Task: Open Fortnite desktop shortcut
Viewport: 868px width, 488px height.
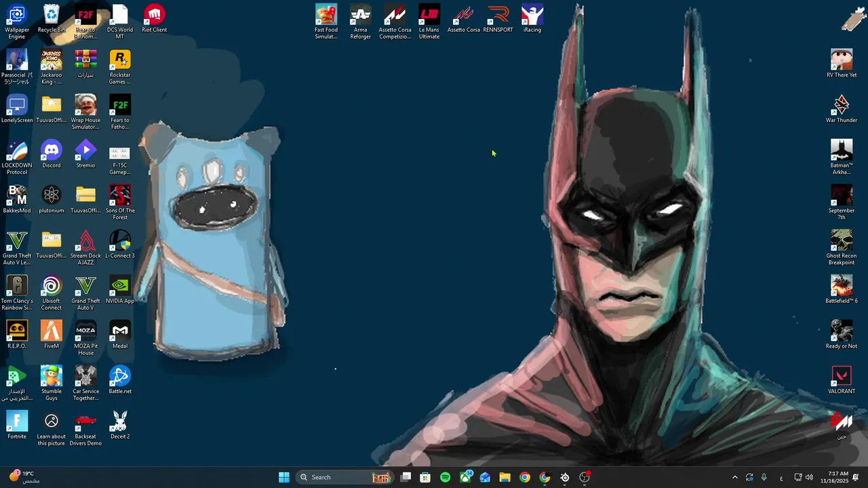Action: pos(17,426)
